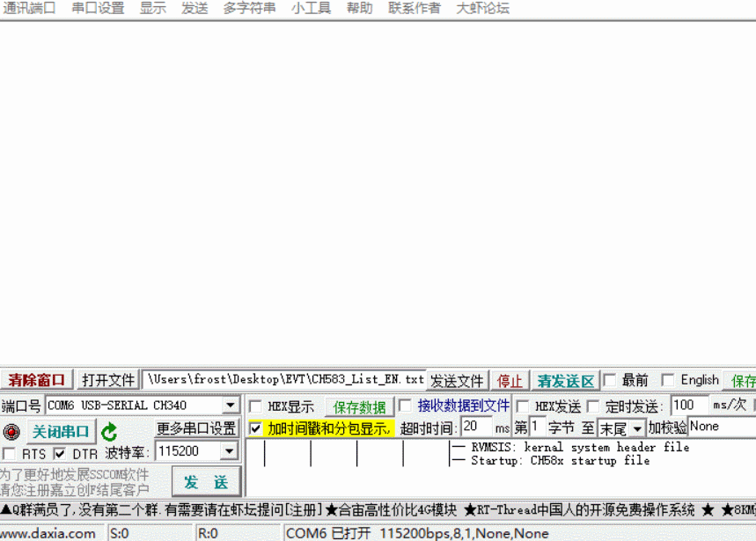Click the red port status indicator icon

pos(11,432)
